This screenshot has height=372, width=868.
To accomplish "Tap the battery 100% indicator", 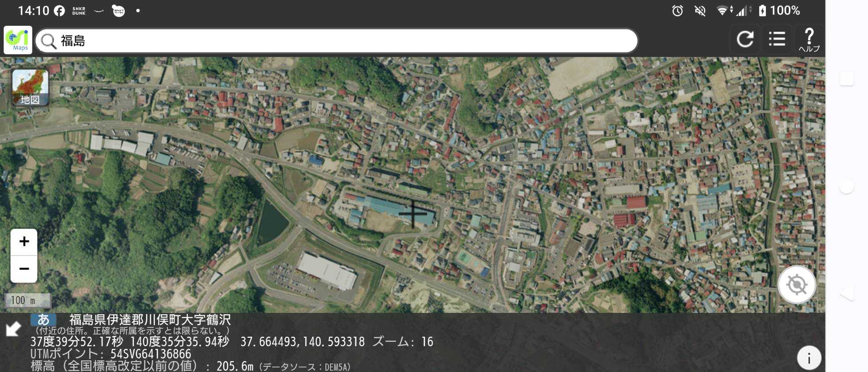I will pyautogui.click(x=780, y=11).
